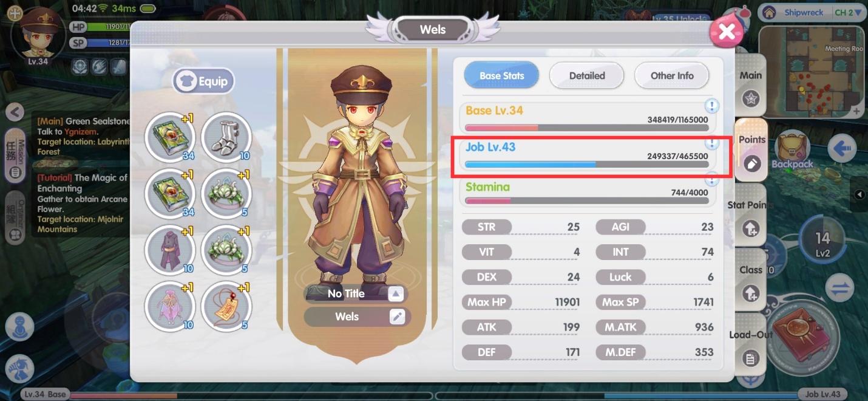The height and width of the screenshot is (401, 868).
Task: Open the Shipwreck minimap
Action: [x=812, y=72]
